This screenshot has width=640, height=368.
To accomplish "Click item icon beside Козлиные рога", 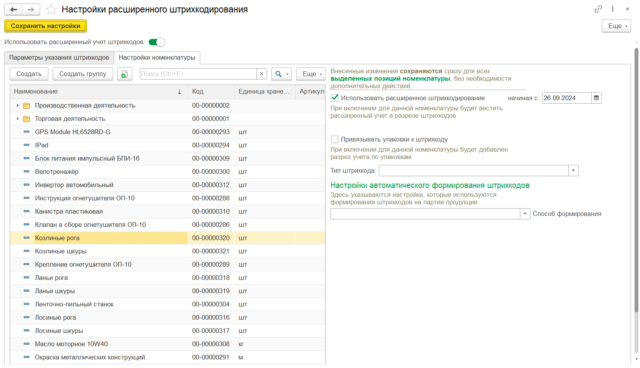I will coord(27,238).
